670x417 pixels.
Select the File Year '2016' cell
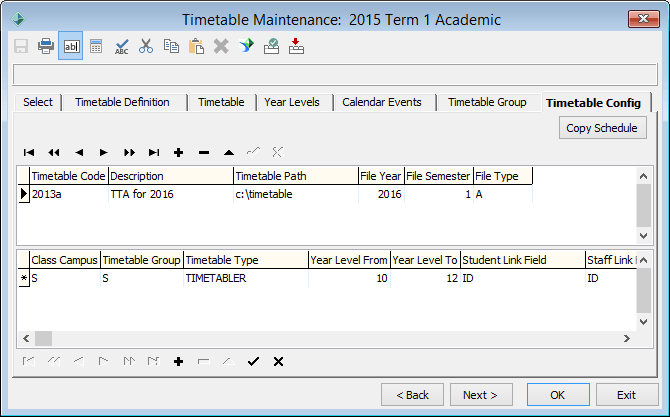click(x=381, y=194)
